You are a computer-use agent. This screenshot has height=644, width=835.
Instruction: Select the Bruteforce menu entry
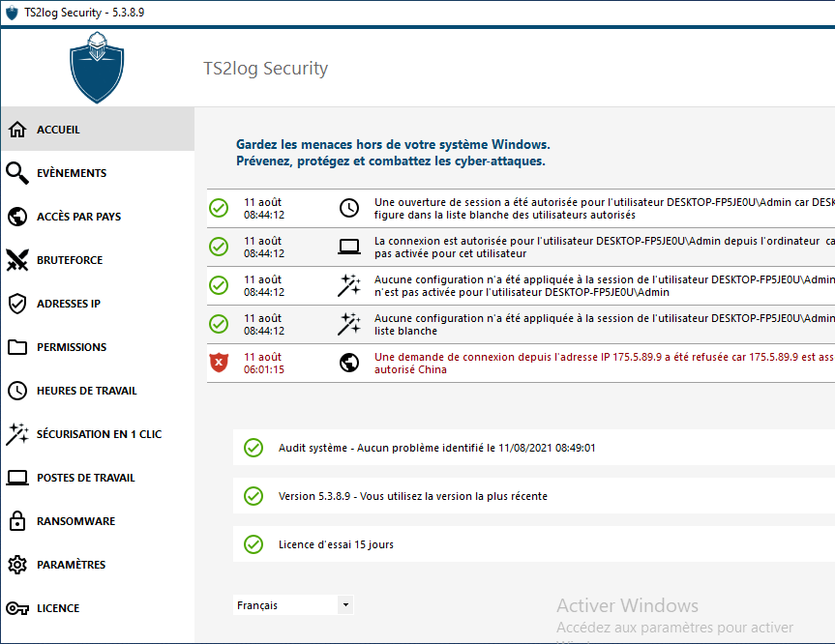coord(98,260)
